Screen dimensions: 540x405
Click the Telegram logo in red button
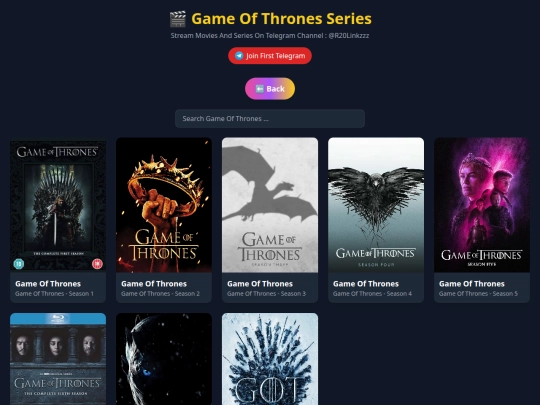pyautogui.click(x=239, y=56)
